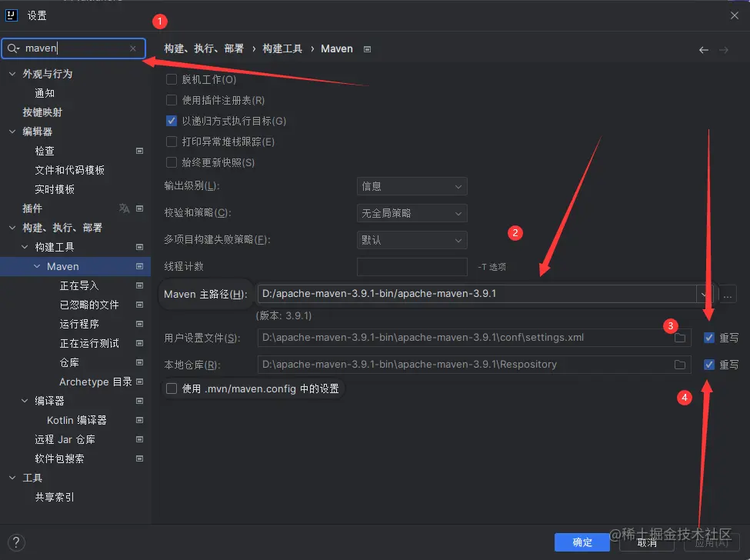This screenshot has height=560, width=750.
Task: Click the project-level icon on the Archetype 目录 row
Action: (x=140, y=381)
